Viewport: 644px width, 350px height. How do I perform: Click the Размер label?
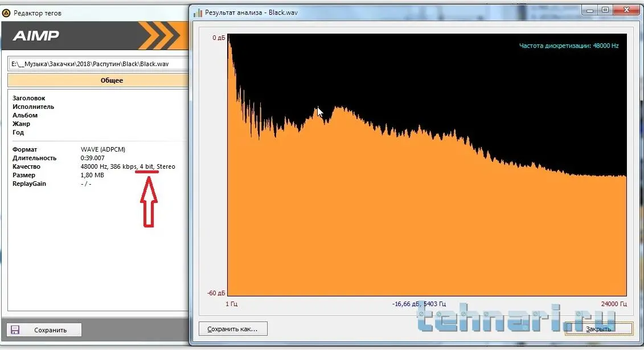pyautogui.click(x=24, y=175)
